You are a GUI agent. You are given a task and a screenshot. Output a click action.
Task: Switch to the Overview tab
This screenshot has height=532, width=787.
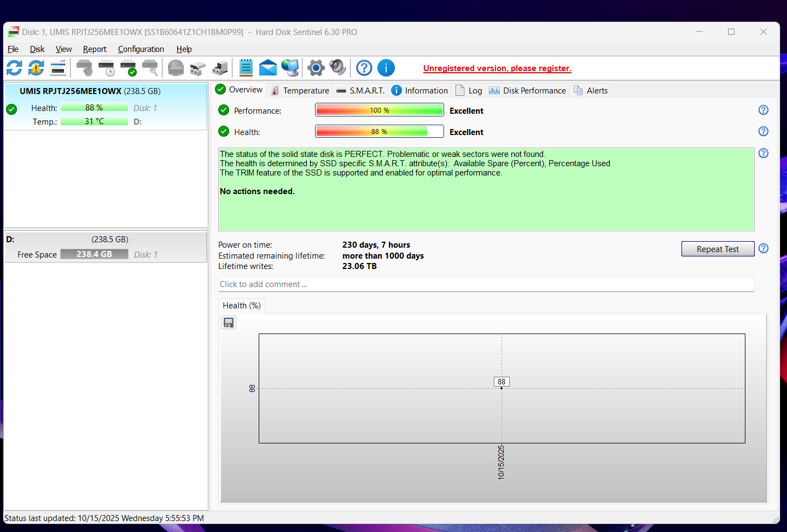240,90
